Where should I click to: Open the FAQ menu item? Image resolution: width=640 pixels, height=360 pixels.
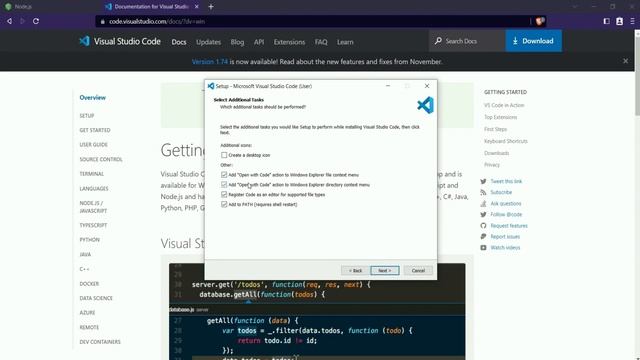(321, 42)
